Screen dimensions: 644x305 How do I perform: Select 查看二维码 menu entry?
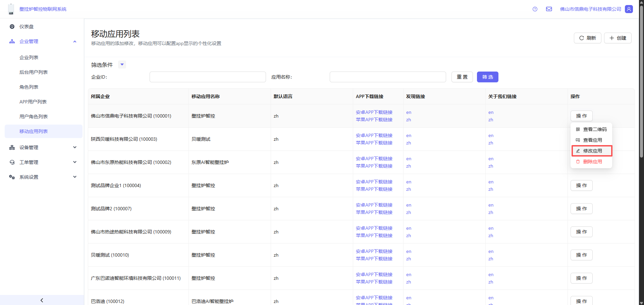tap(594, 129)
